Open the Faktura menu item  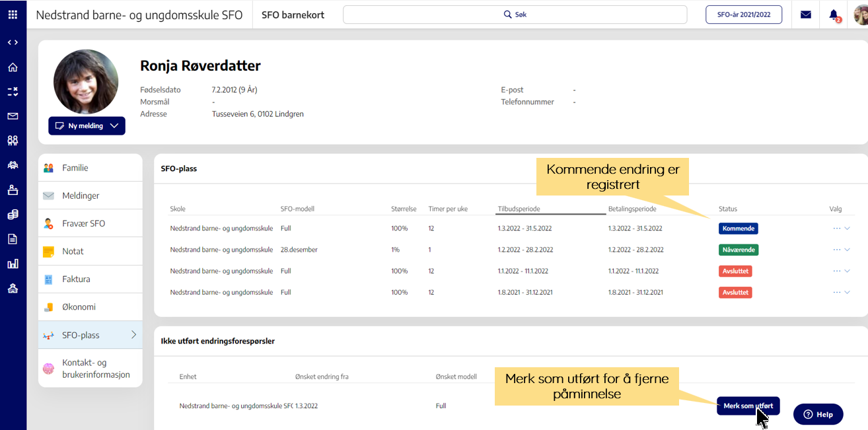[90, 279]
